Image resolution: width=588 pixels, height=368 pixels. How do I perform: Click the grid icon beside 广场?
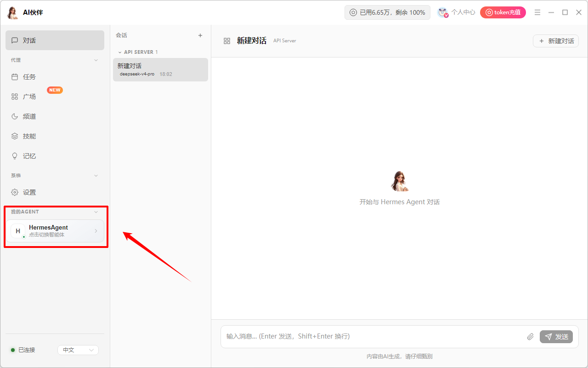click(15, 97)
